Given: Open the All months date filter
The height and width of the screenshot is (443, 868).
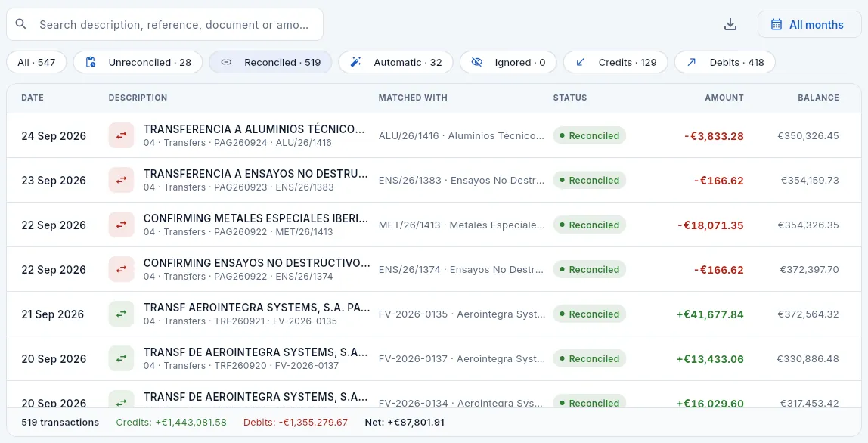Looking at the screenshot, I should point(809,24).
